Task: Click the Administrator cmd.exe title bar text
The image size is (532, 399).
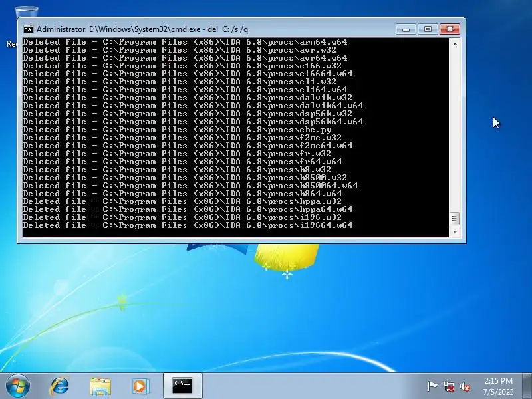Action: [x=142, y=29]
